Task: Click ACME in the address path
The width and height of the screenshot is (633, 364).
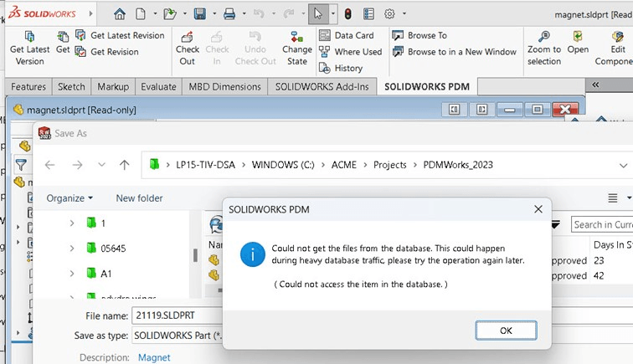Action: tap(343, 165)
